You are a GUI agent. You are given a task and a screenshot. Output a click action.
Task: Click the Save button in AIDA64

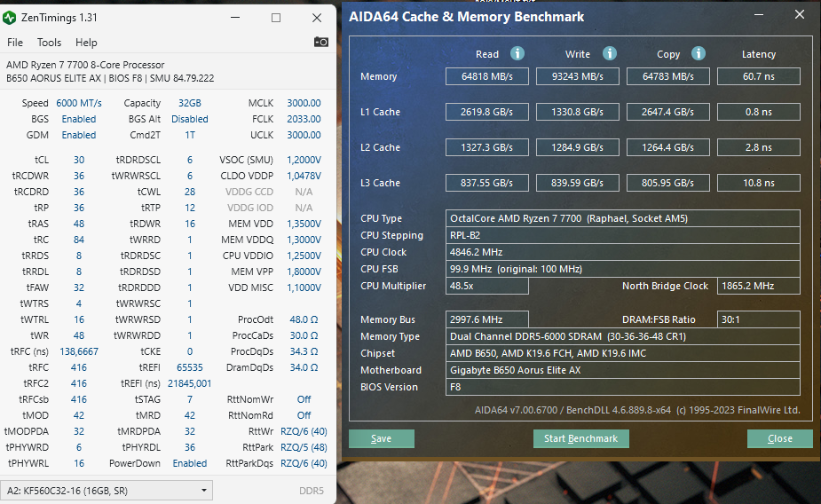(x=381, y=438)
